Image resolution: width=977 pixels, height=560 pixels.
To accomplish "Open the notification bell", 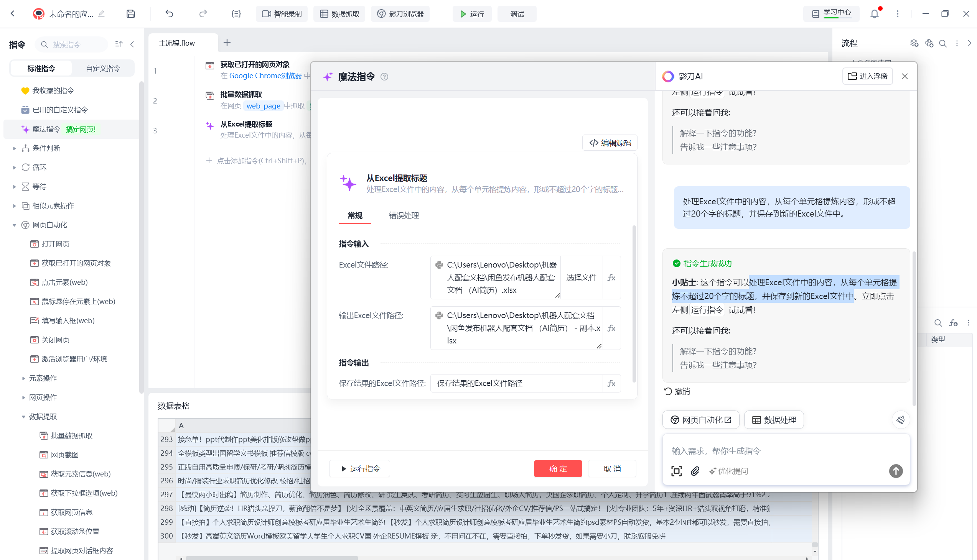I will coord(874,14).
